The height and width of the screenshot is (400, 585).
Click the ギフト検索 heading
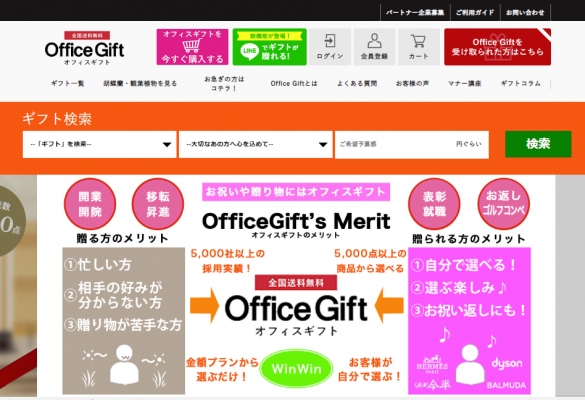(57, 119)
